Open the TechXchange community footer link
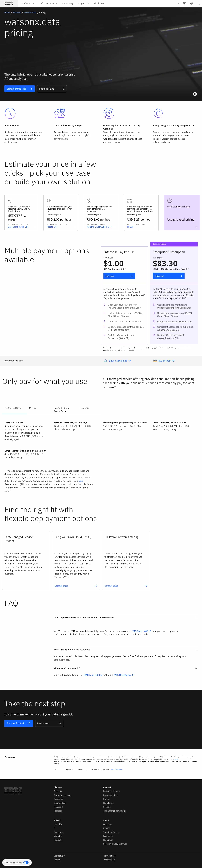The image size is (202, 868). 114,811
